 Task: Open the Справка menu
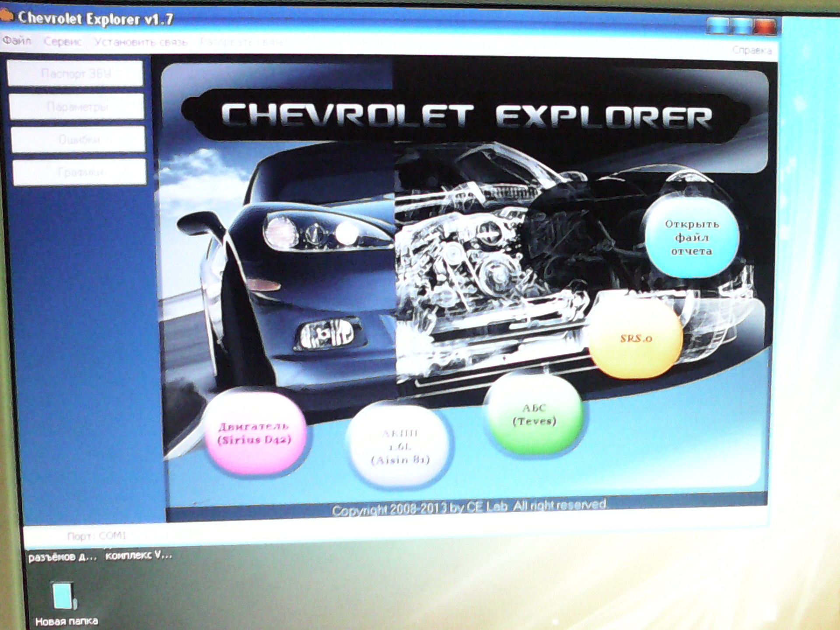click(752, 50)
